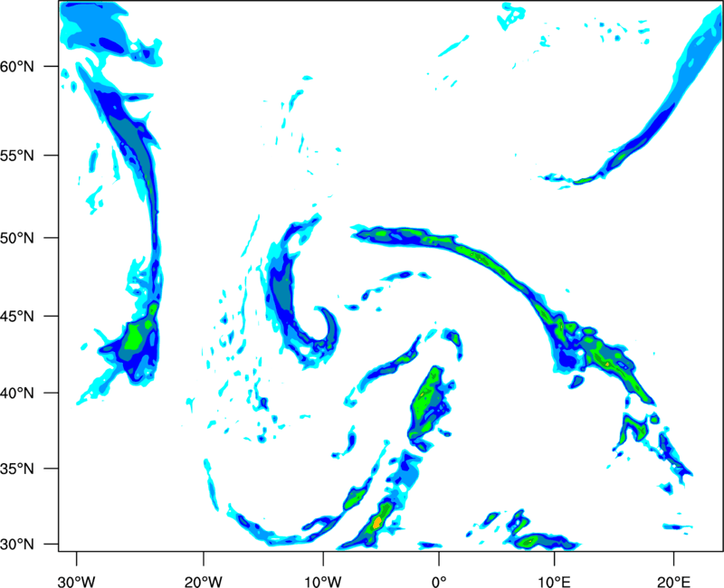Click the 60°N latitude label

tap(17, 67)
